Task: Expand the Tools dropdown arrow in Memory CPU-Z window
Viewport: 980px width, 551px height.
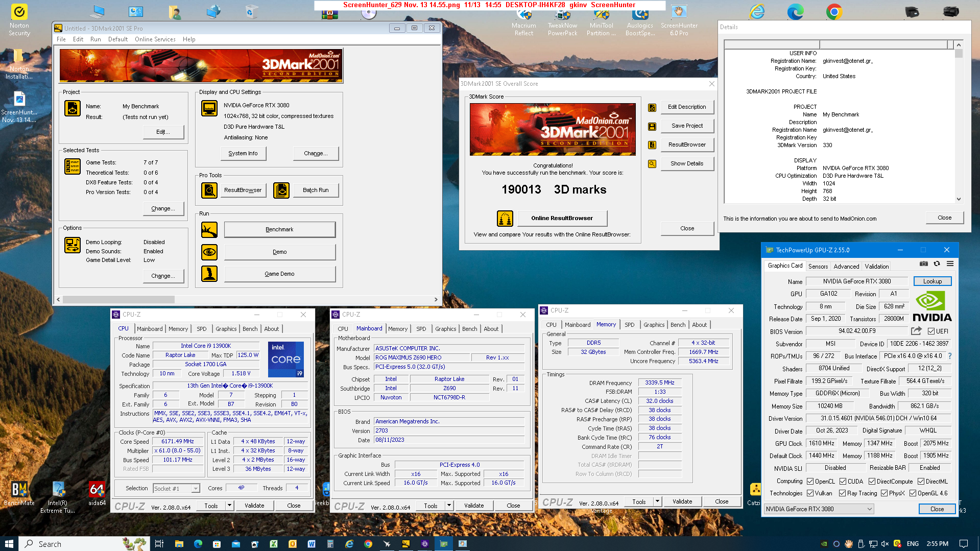Action: point(657,502)
